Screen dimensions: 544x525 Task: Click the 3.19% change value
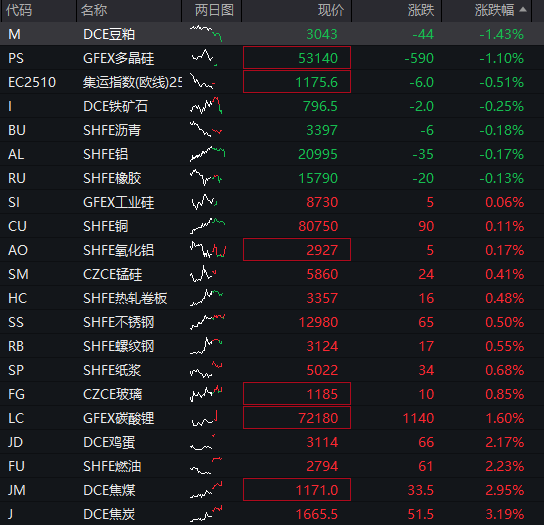coord(504,514)
